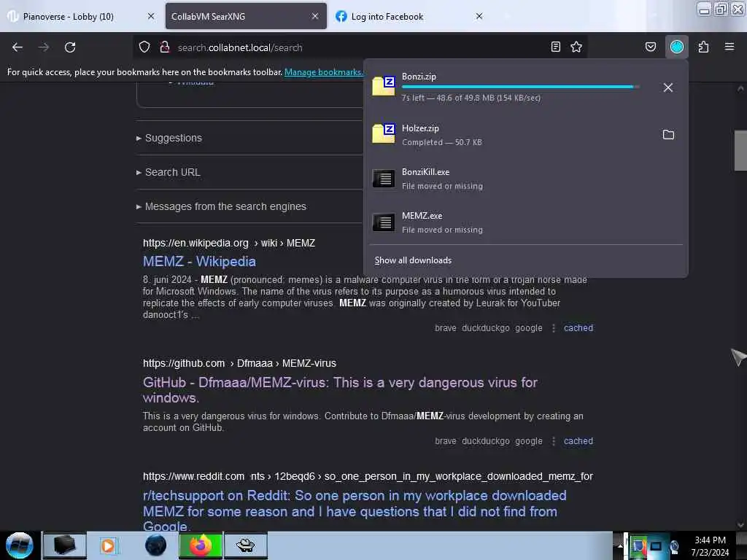Click the page vertical scrollbar thumb
747x560 pixels.
tap(740, 150)
